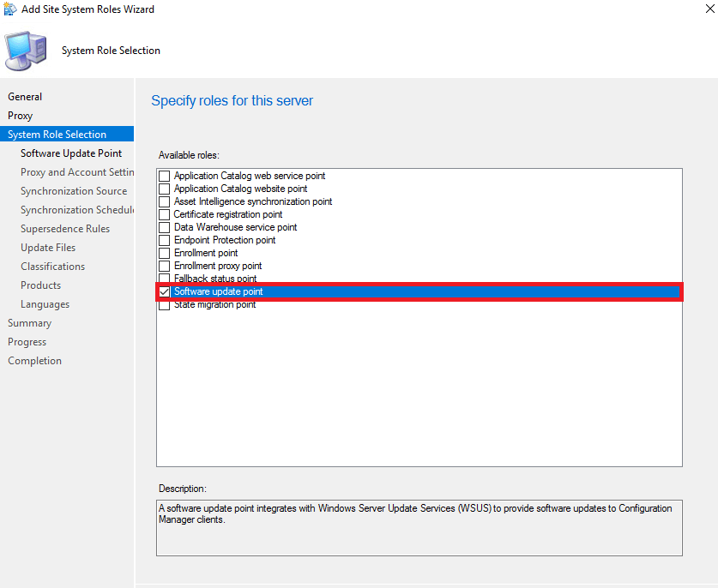Check Data Warehouse service point
The width and height of the screenshot is (718, 588).
(x=163, y=226)
